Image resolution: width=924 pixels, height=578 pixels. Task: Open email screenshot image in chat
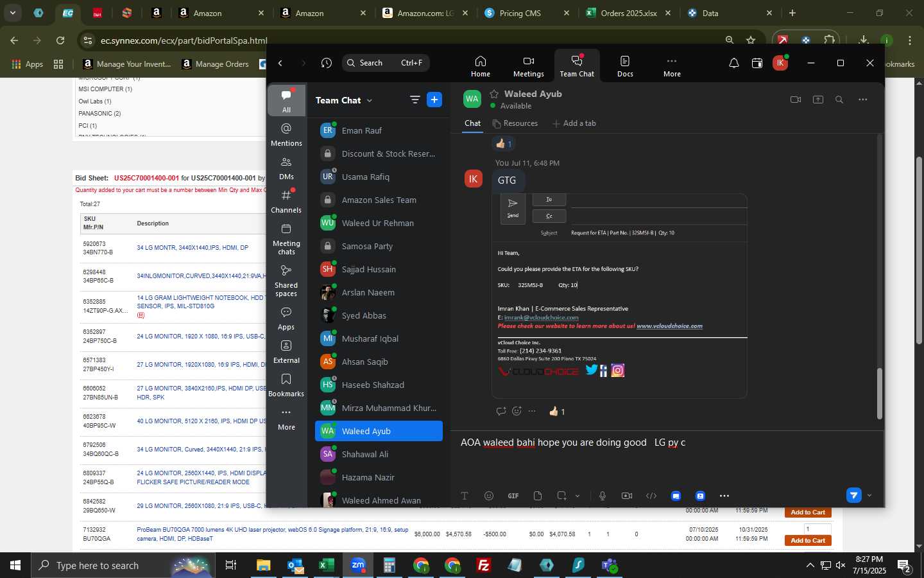619,296
